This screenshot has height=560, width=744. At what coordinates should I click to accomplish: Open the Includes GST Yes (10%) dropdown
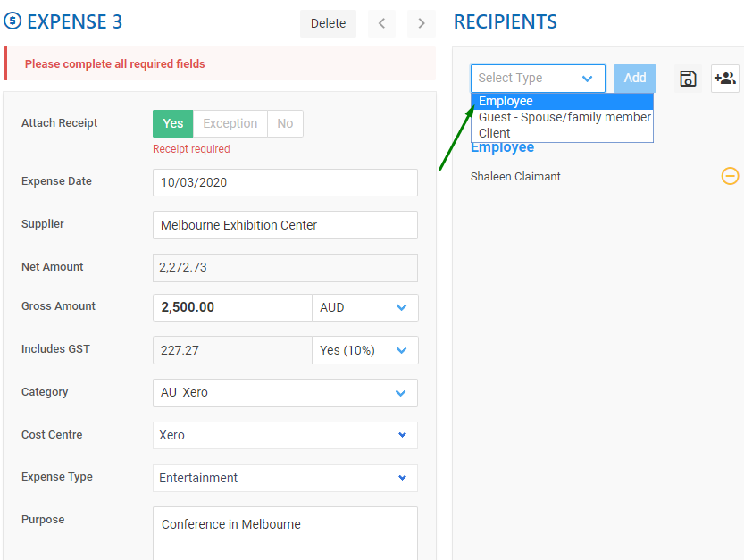(x=364, y=350)
